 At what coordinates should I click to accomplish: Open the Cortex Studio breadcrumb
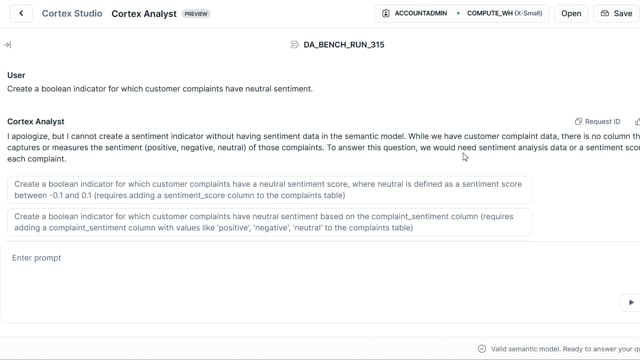click(x=72, y=13)
